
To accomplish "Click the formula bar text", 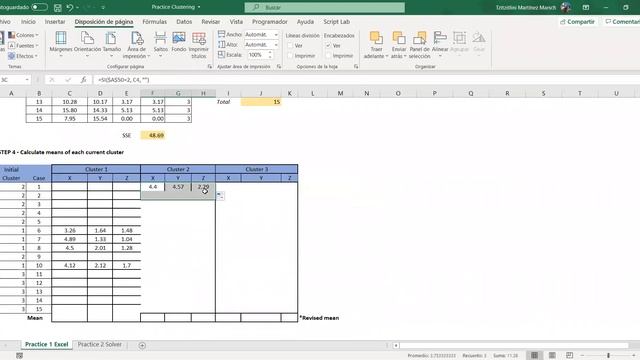I will coord(123,80).
